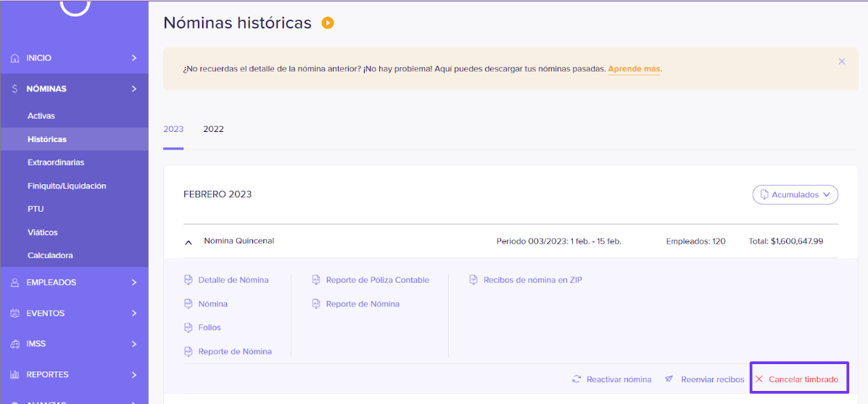Click the person icon next to EMPLEADOS
The height and width of the screenshot is (404, 868).
click(15, 282)
